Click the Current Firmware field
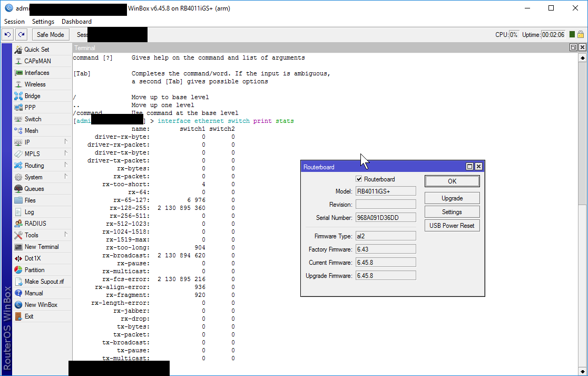The width and height of the screenshot is (588, 376). [x=386, y=262]
